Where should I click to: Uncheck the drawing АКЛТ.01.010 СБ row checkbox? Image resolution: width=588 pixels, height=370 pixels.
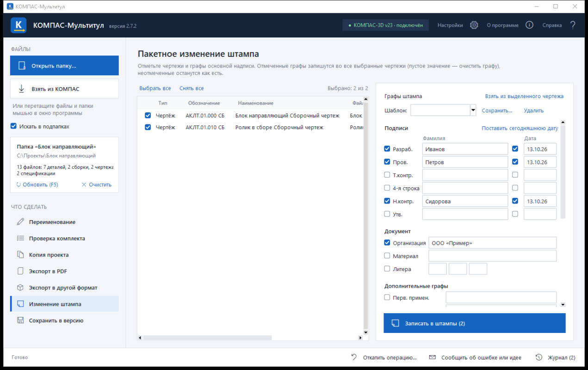148,127
